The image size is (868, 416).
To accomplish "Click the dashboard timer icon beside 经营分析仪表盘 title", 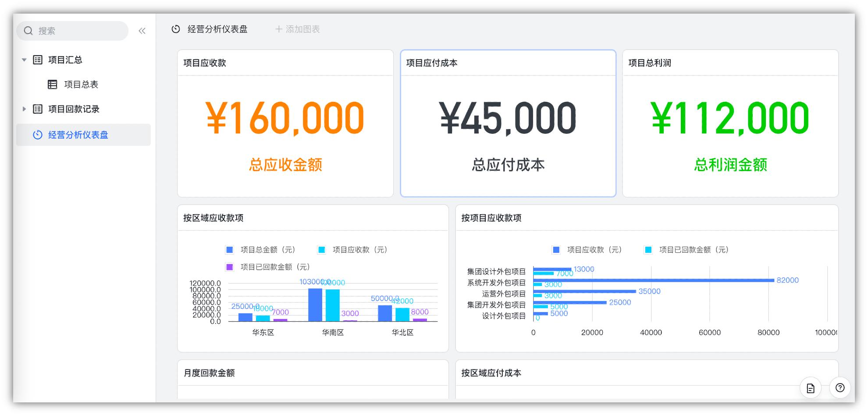I will 175,29.
